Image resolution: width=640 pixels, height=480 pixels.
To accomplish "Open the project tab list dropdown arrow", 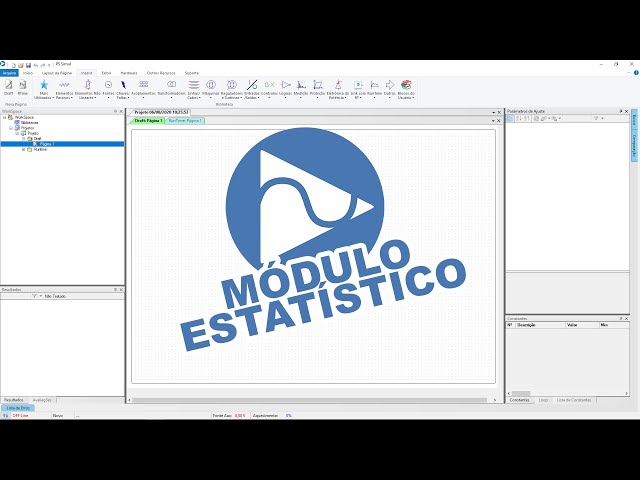I will pos(493,112).
